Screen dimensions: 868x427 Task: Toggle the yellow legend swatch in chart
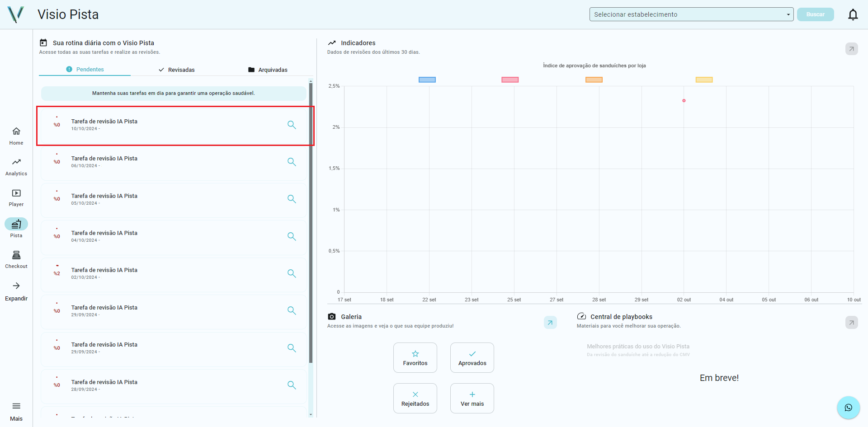click(704, 80)
